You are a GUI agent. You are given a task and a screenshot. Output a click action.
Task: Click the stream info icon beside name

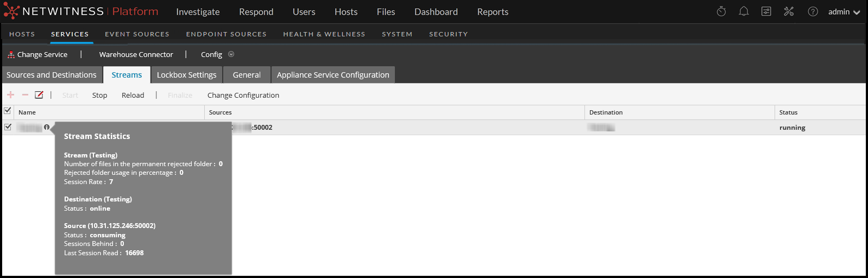tap(47, 127)
